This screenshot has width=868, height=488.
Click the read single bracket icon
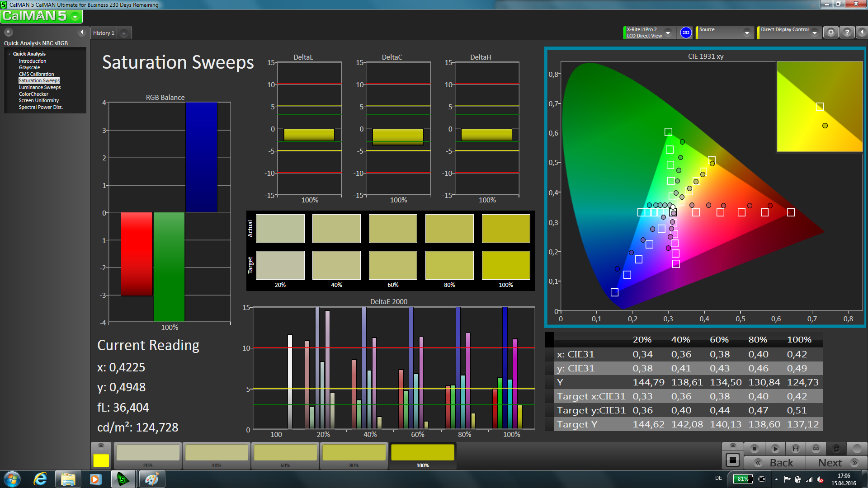[795, 449]
